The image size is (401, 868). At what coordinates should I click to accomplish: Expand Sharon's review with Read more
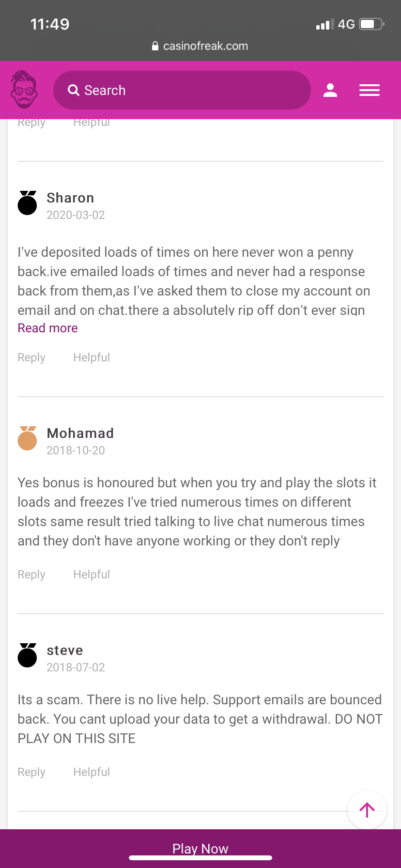(47, 328)
